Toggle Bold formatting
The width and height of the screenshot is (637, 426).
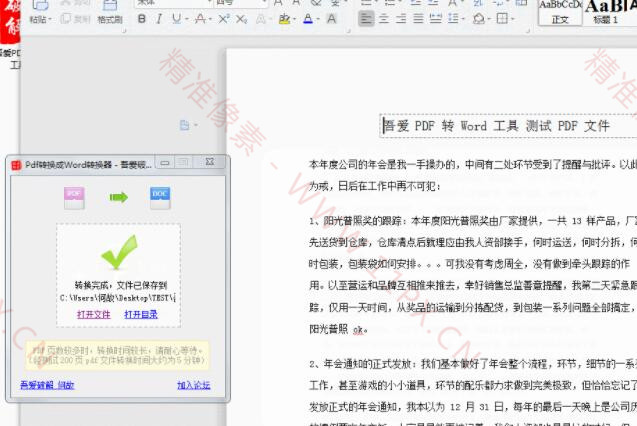point(142,19)
